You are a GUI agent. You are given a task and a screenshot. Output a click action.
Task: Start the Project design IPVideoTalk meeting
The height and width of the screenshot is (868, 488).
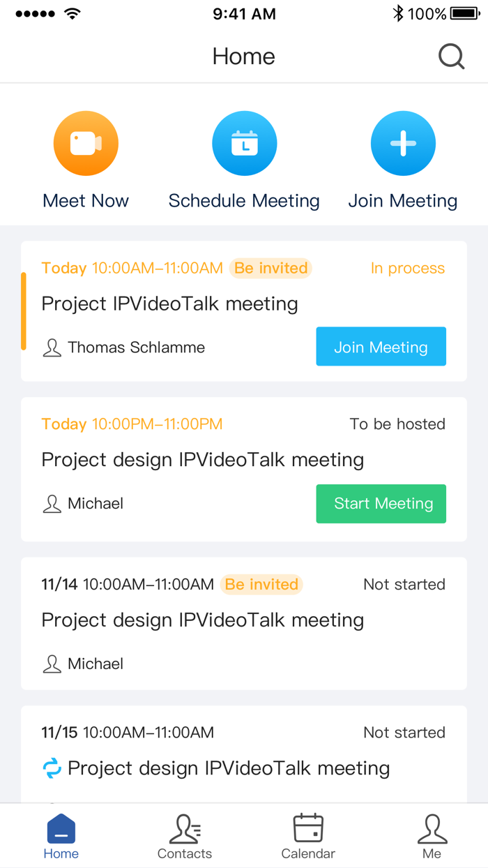click(x=381, y=503)
